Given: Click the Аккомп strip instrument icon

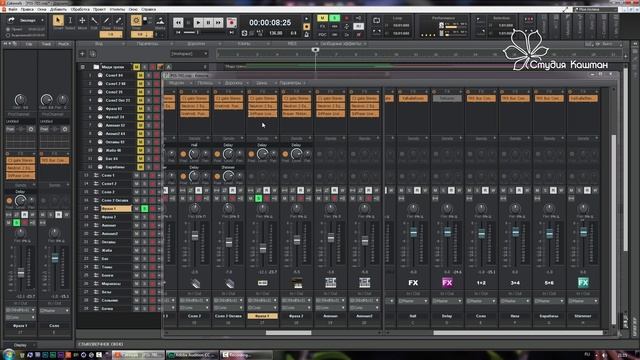Looking at the screenshot, I should tap(331, 282).
